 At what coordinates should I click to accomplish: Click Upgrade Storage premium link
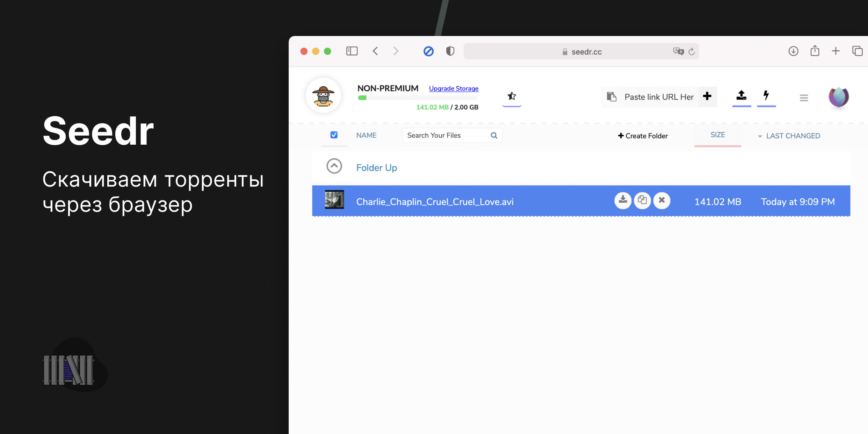coord(453,88)
